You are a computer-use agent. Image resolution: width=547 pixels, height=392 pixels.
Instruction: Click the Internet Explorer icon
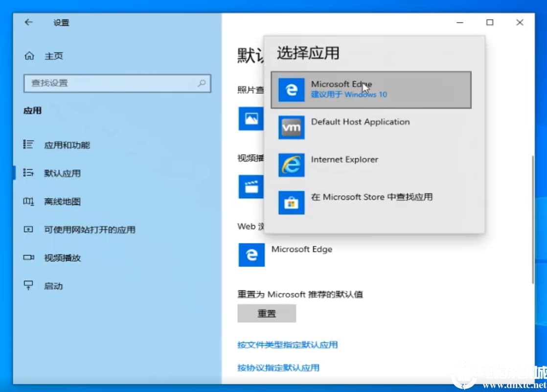tap(291, 165)
